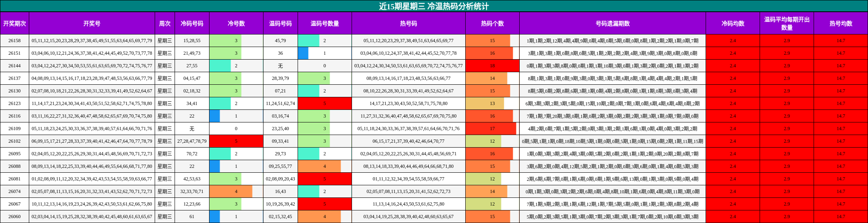
Task: Select draw period 26116
Action: [15, 116]
